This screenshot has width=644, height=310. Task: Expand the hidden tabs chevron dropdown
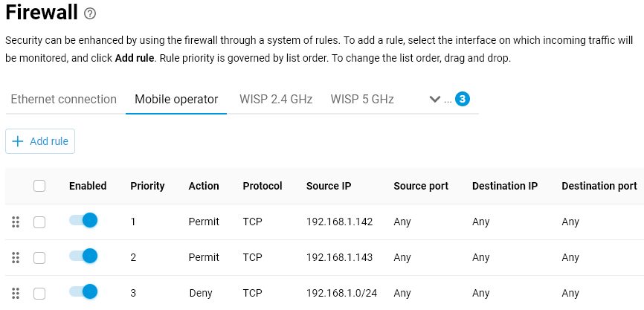[x=436, y=99]
